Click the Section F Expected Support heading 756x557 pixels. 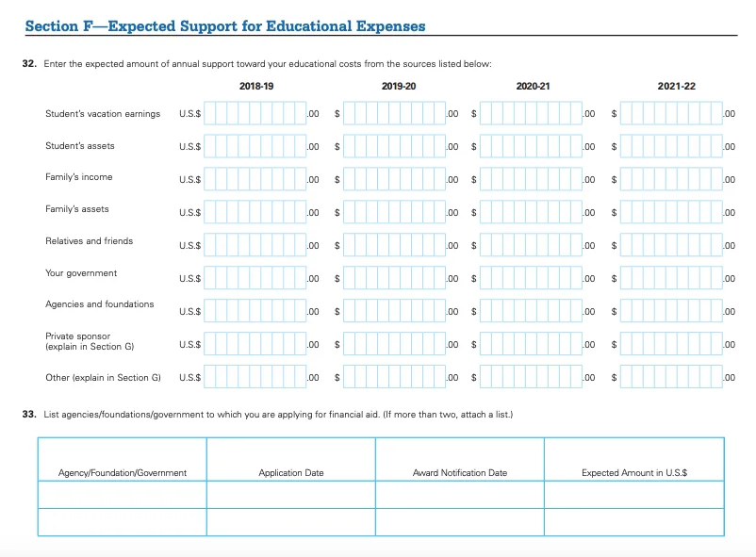(x=224, y=25)
